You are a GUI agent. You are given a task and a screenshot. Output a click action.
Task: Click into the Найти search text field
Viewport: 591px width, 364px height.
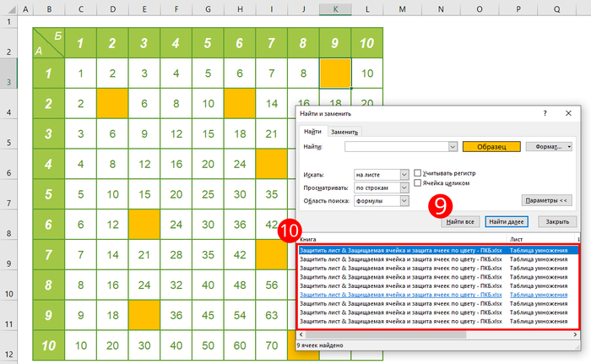click(397, 146)
